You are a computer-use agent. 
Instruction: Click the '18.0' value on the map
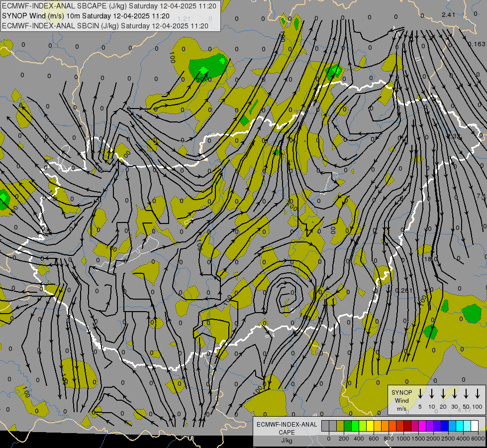point(431,259)
